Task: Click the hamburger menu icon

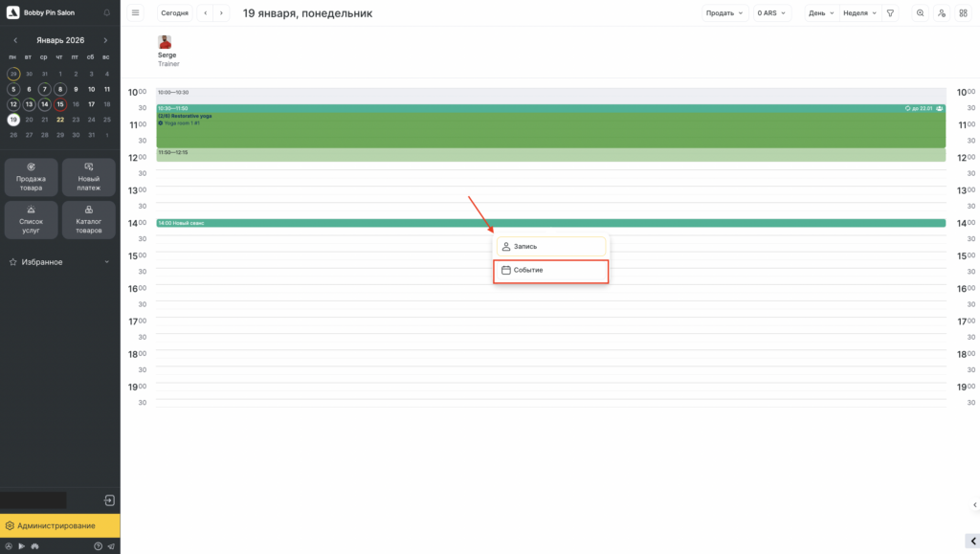Action: point(135,13)
